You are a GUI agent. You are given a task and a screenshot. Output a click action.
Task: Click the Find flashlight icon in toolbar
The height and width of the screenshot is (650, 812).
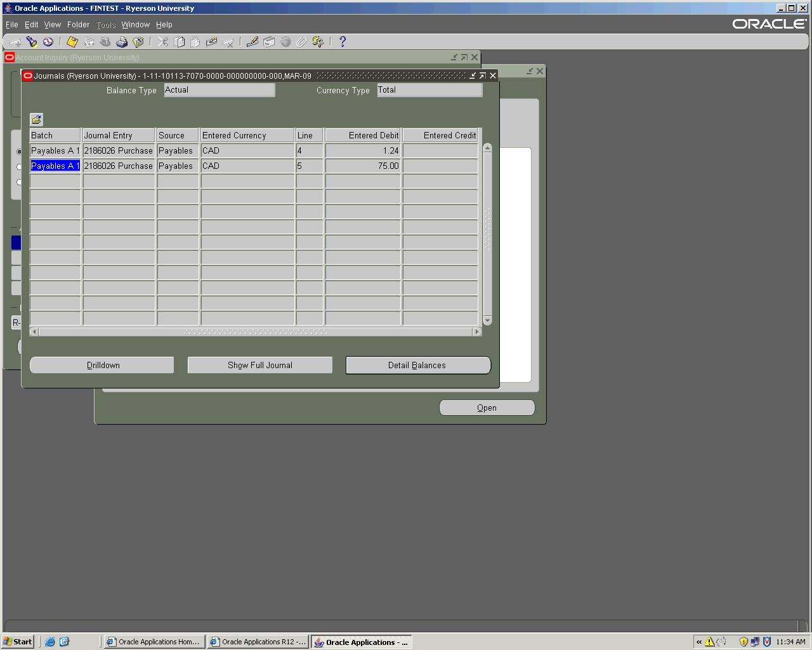pos(31,42)
